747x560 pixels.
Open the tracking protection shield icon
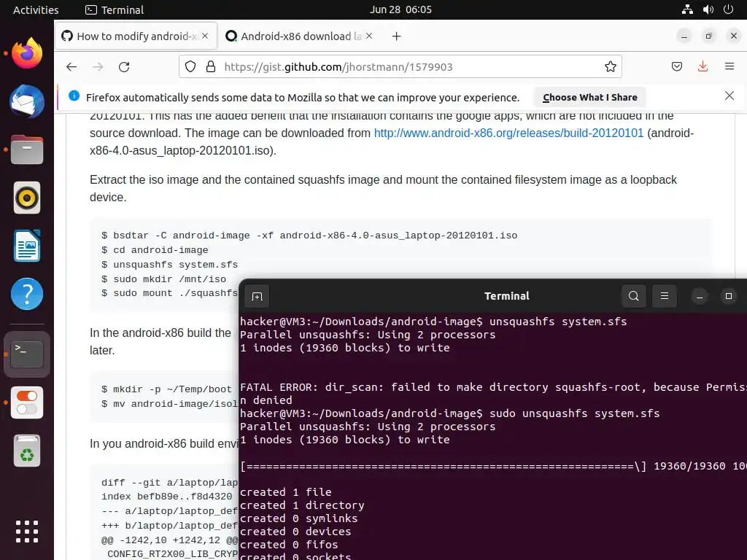point(190,66)
